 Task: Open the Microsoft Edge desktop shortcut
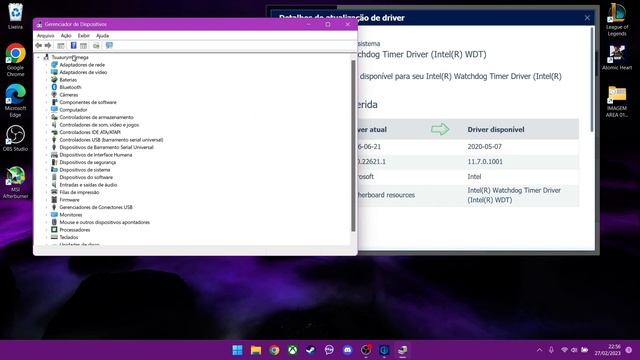(16, 101)
